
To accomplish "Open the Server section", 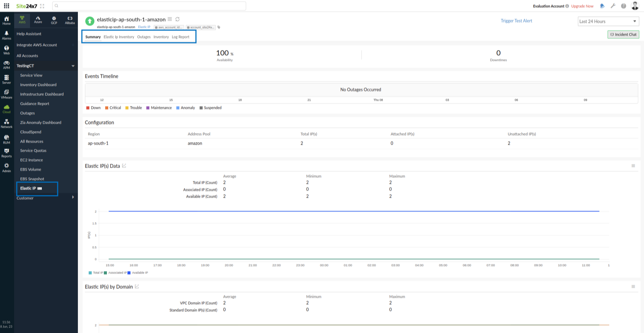I will pyautogui.click(x=6, y=80).
